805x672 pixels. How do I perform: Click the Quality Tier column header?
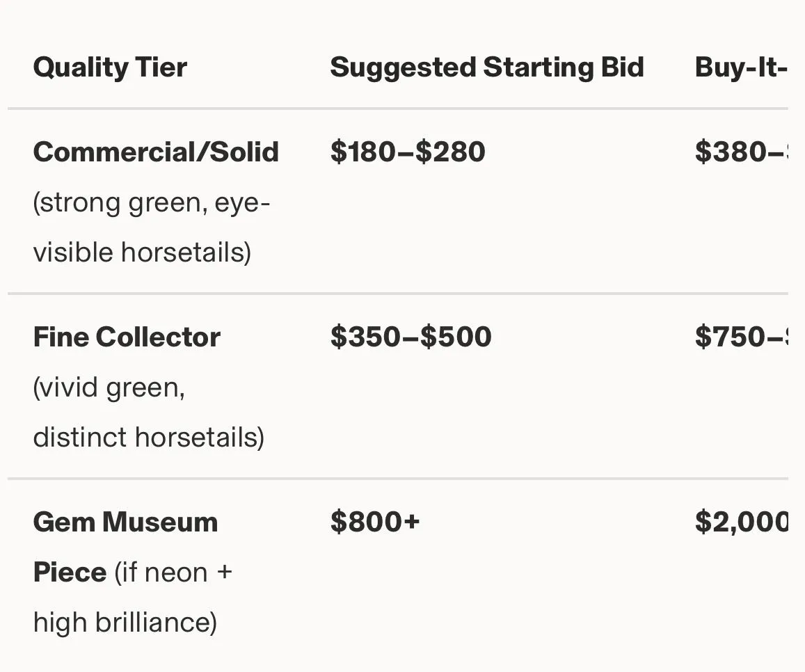pos(110,67)
